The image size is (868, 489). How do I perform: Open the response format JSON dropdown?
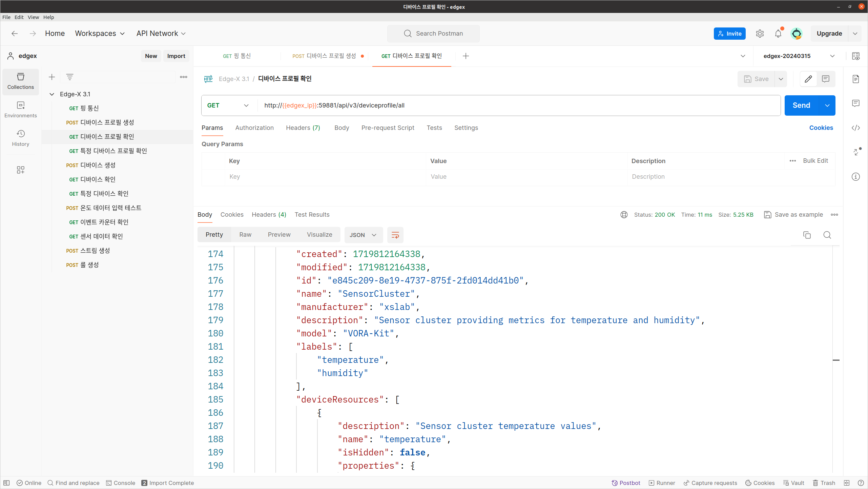[x=364, y=235]
